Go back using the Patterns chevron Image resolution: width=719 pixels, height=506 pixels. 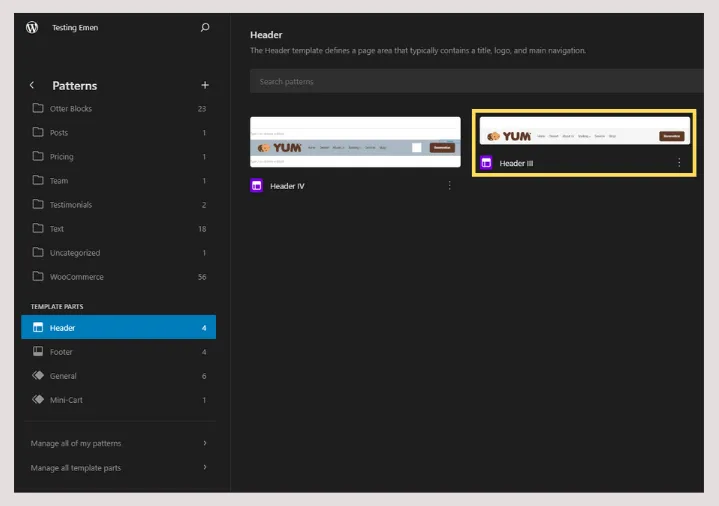32,86
